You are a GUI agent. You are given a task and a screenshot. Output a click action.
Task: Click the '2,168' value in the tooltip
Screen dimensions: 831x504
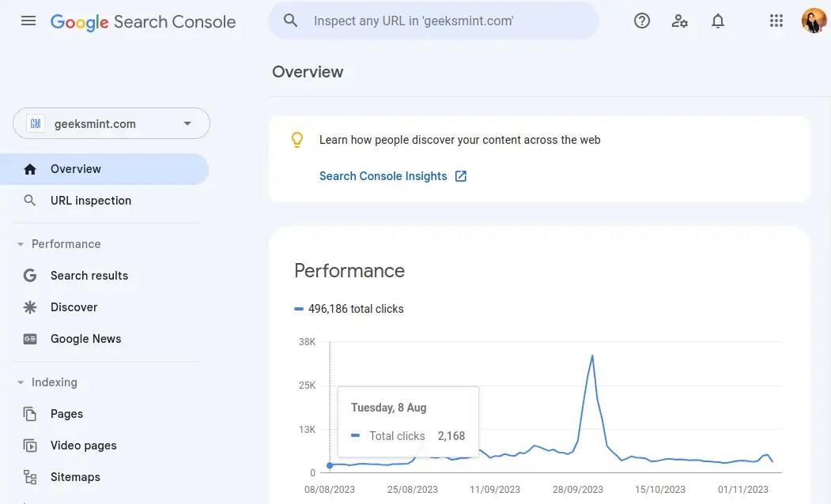[451, 436]
